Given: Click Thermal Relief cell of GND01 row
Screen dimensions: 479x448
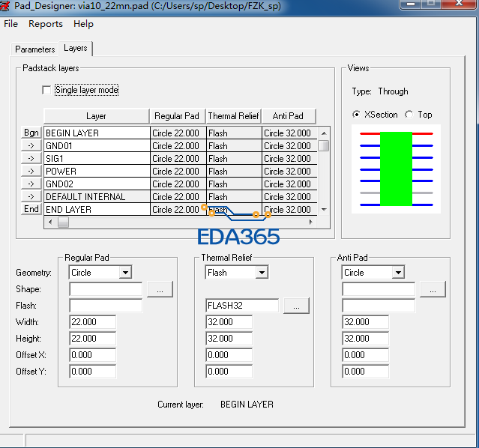Looking at the screenshot, I should pos(234,145).
